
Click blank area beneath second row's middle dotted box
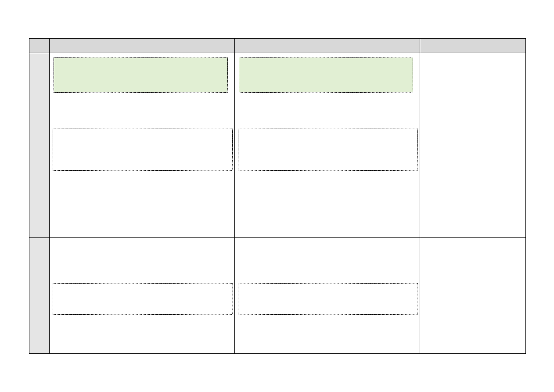click(327, 334)
